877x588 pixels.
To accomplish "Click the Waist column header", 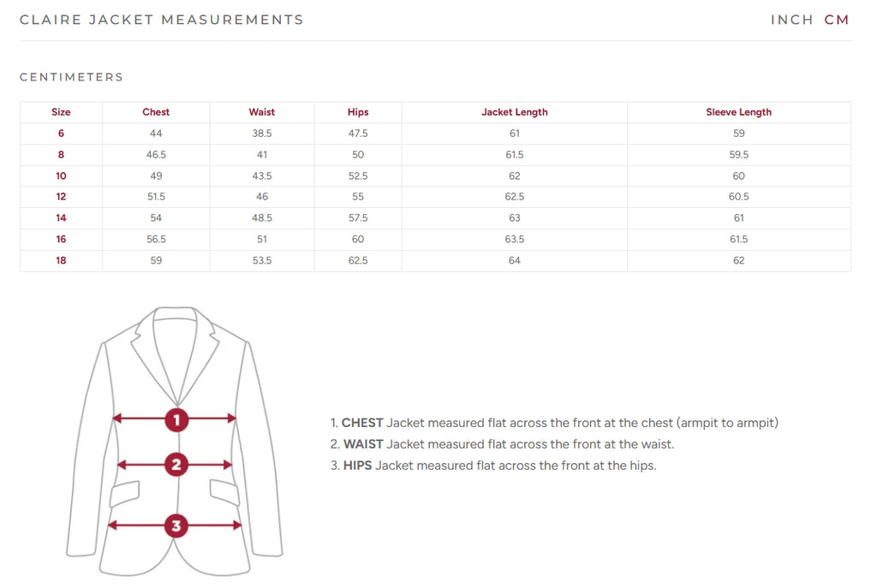I will point(262,112).
